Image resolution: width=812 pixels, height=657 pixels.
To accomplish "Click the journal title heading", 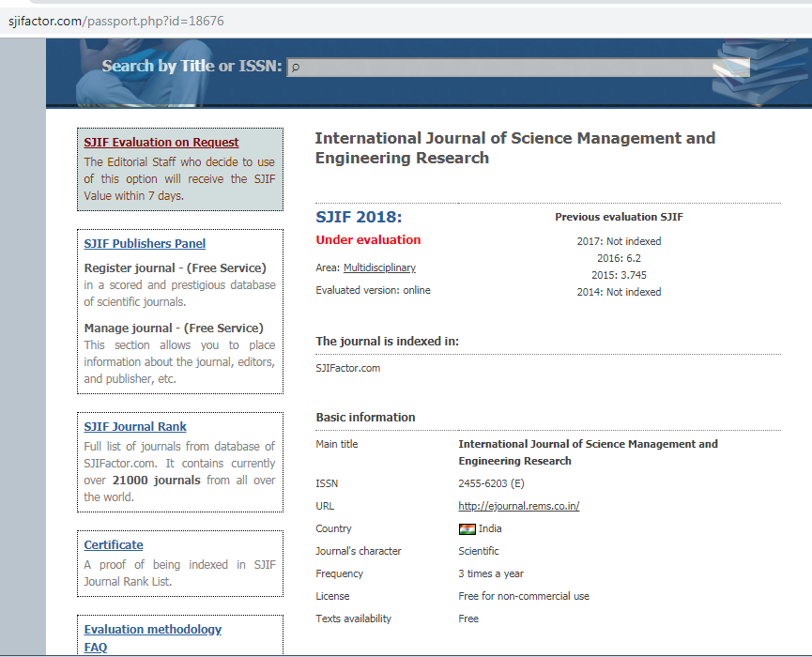I will coord(514,148).
